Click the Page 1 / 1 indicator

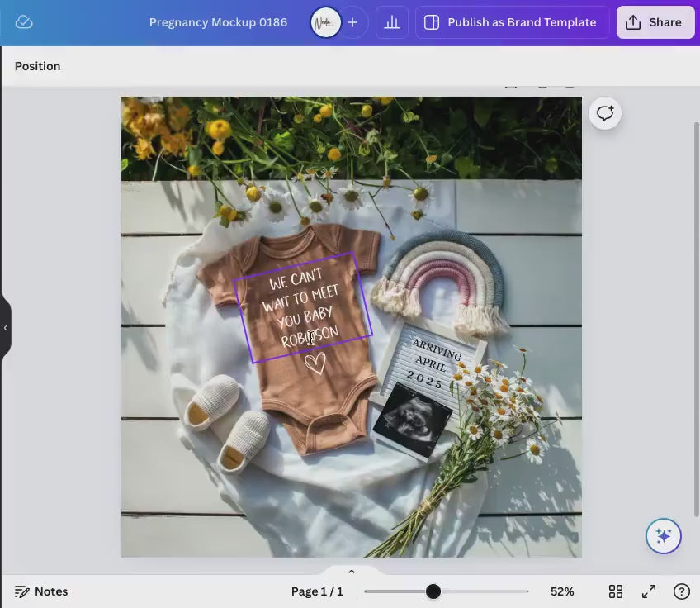tap(317, 591)
